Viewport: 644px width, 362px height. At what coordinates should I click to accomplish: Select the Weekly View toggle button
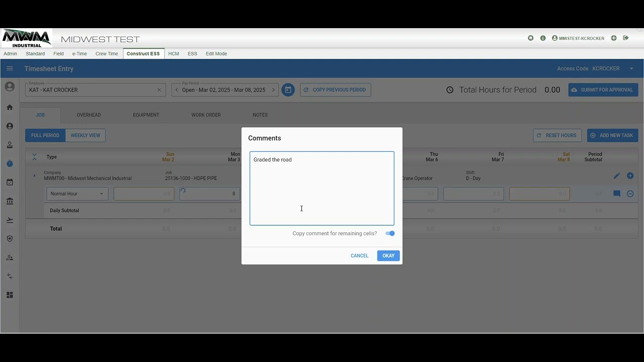click(x=86, y=135)
